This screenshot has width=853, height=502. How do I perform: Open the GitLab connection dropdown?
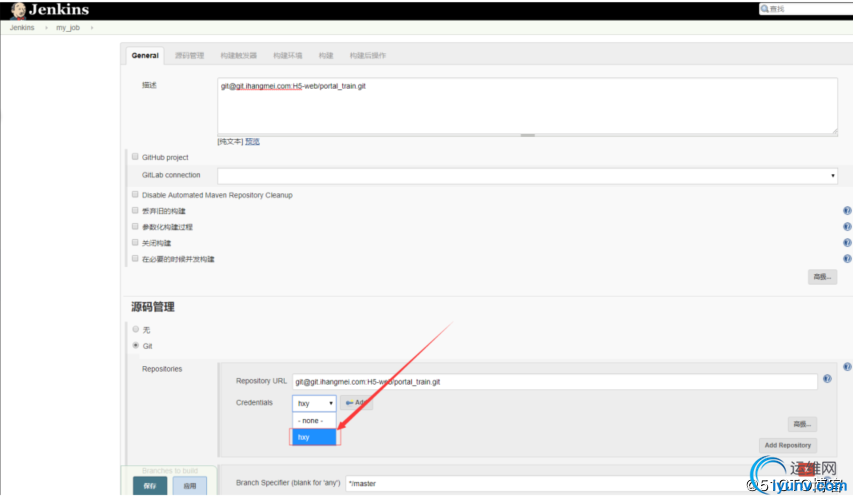527,176
